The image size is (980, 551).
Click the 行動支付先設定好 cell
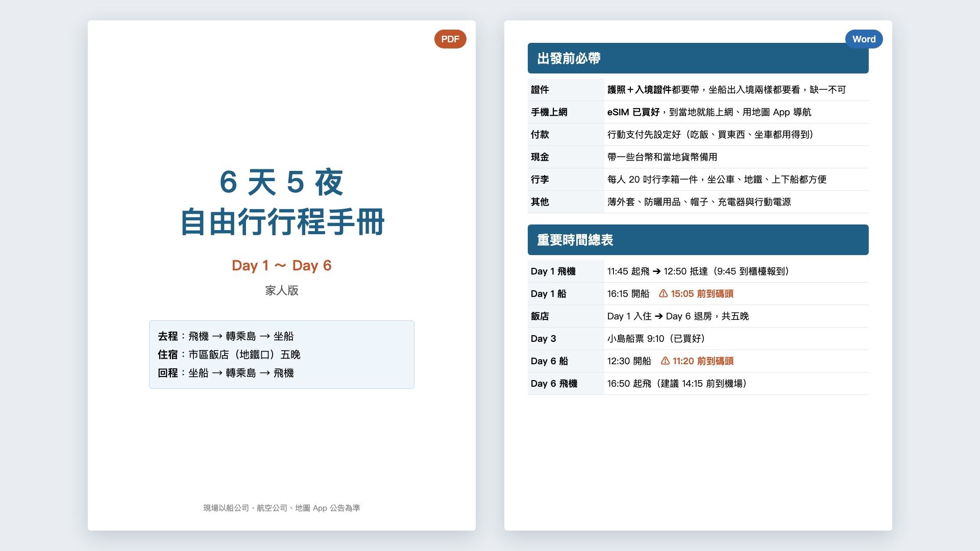coord(736,135)
